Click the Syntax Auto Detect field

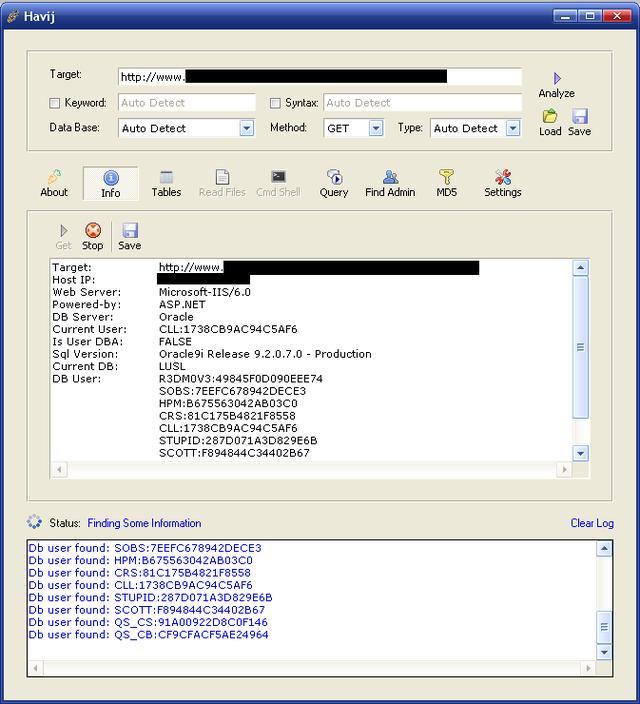point(423,103)
